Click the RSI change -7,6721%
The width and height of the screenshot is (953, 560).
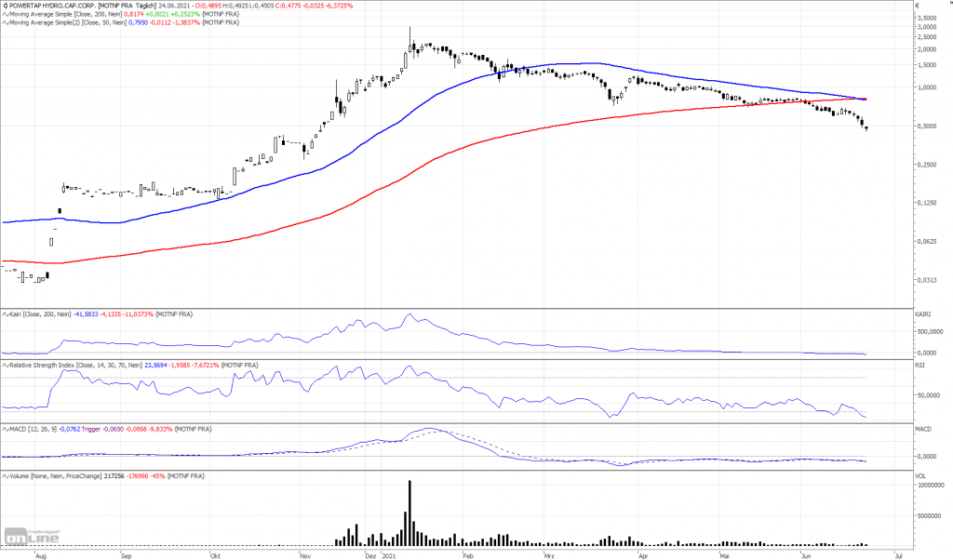click(x=204, y=366)
